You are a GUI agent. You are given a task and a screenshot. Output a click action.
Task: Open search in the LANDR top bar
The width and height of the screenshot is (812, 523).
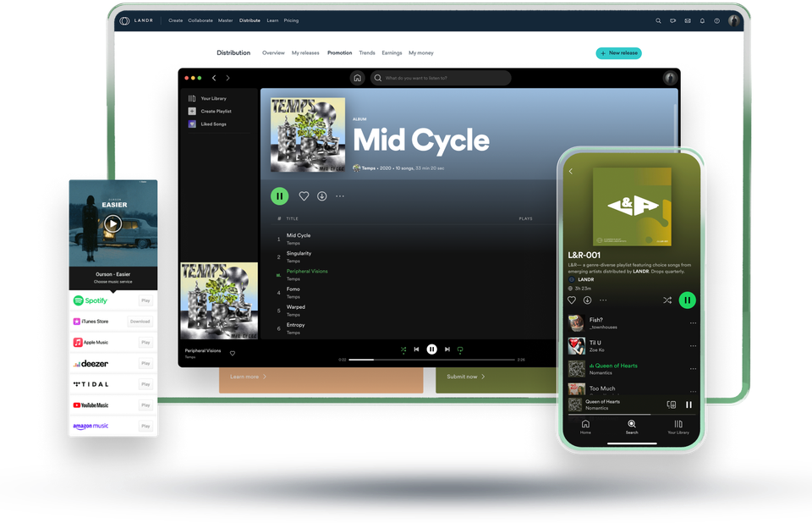(x=659, y=20)
